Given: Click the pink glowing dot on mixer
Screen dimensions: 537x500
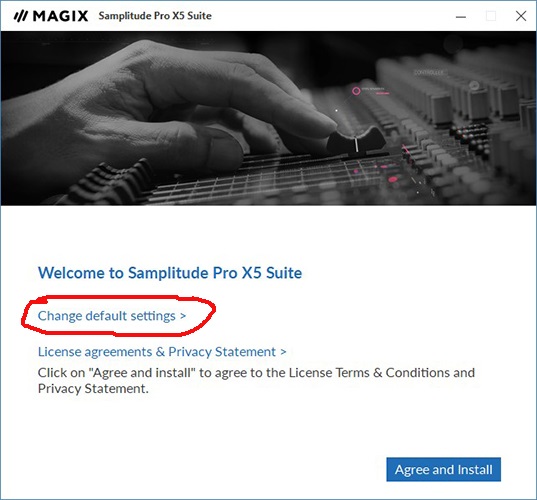Looking at the screenshot, I should (393, 179).
